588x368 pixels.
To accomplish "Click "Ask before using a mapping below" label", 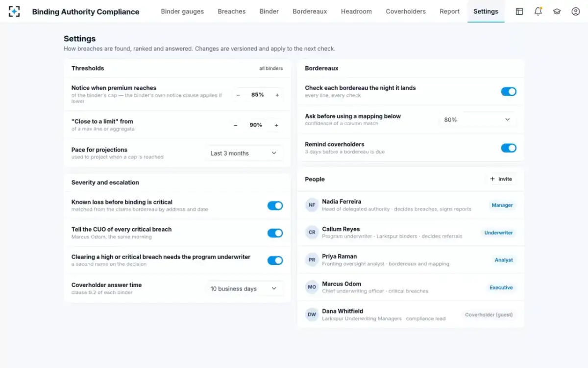I will (353, 116).
